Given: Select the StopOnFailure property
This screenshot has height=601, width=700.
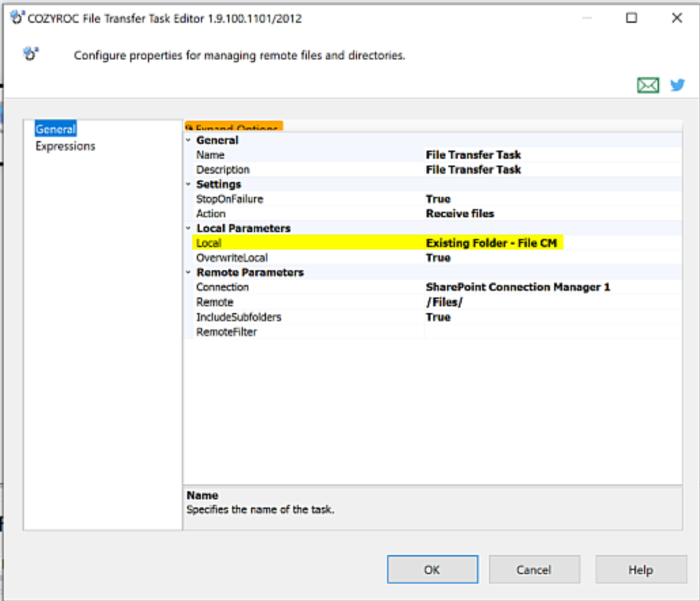Looking at the screenshot, I should tap(230, 199).
